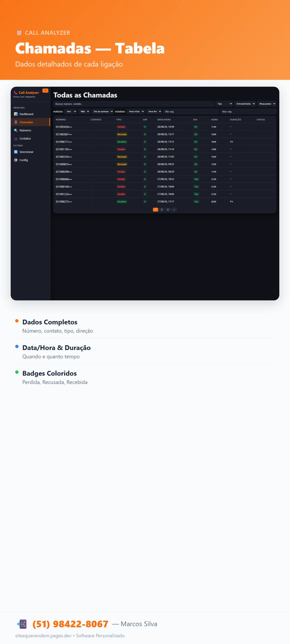Click the Thu day badge for 051989140

(x=196, y=187)
